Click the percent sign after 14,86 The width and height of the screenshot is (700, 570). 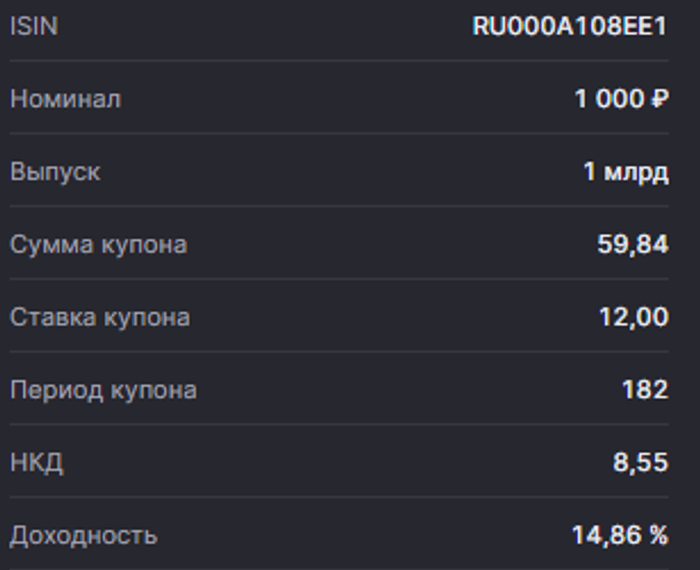tap(658, 535)
